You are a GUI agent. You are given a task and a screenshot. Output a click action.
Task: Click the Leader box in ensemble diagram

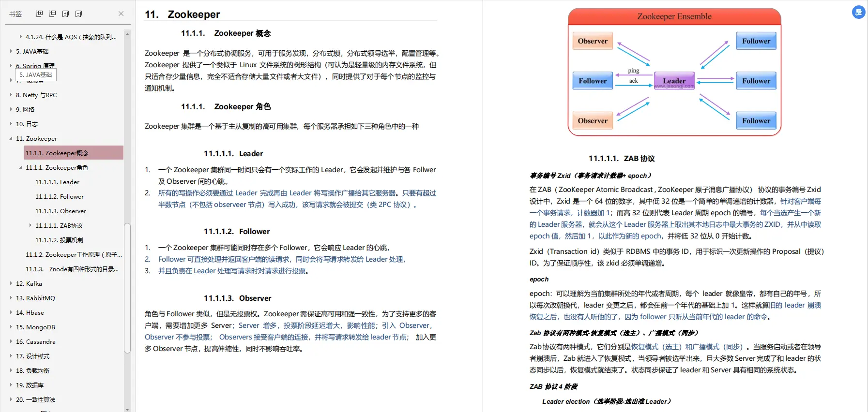(x=674, y=81)
